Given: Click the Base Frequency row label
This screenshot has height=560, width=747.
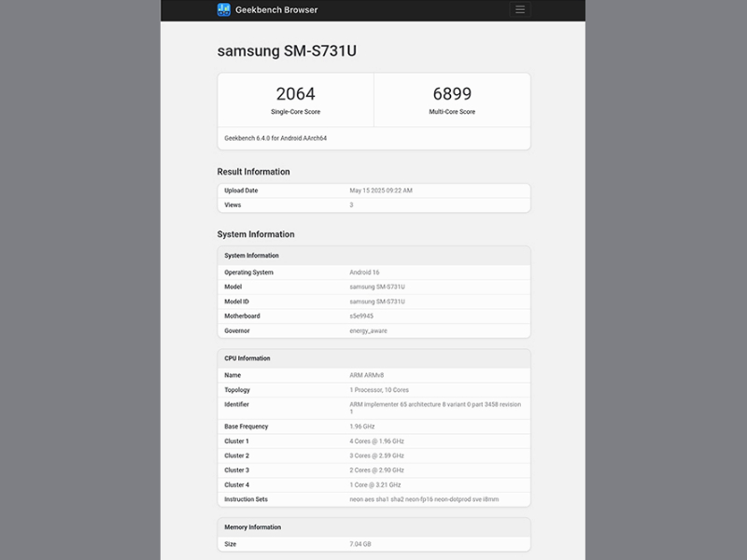Looking at the screenshot, I should coord(247,427).
